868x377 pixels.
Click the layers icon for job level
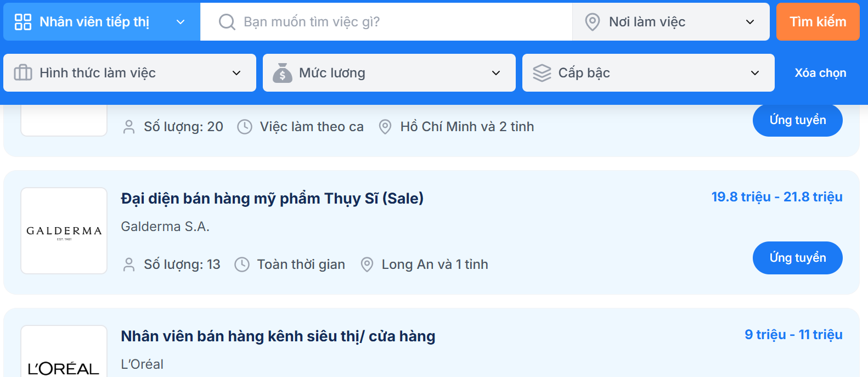(542, 73)
